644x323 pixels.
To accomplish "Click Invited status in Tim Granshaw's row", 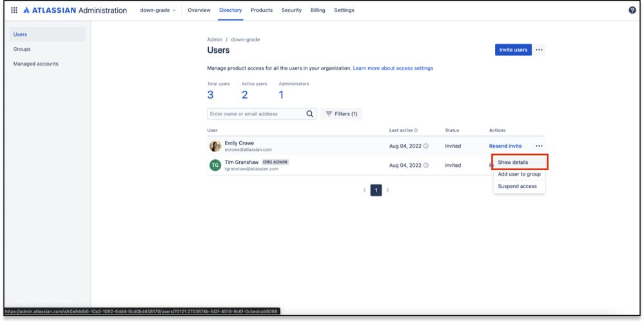I will 453,165.
